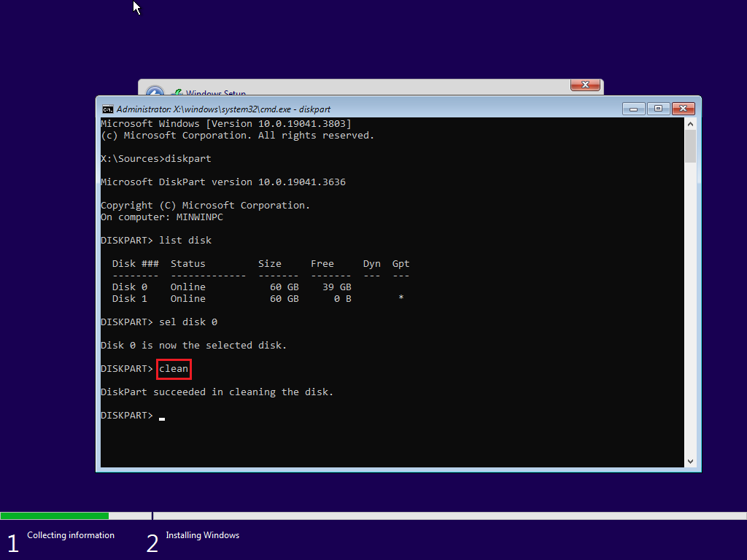Minimize the diskpart command prompt window
747x560 pixels.
[634, 109]
